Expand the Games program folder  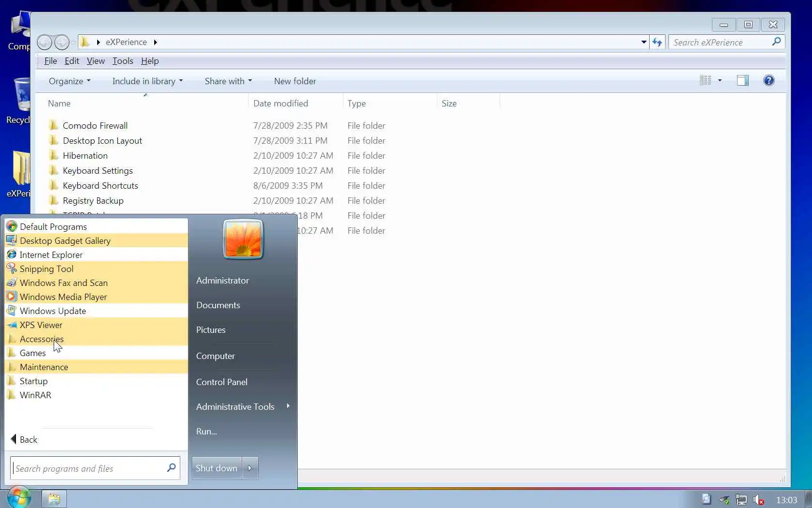click(x=96, y=353)
